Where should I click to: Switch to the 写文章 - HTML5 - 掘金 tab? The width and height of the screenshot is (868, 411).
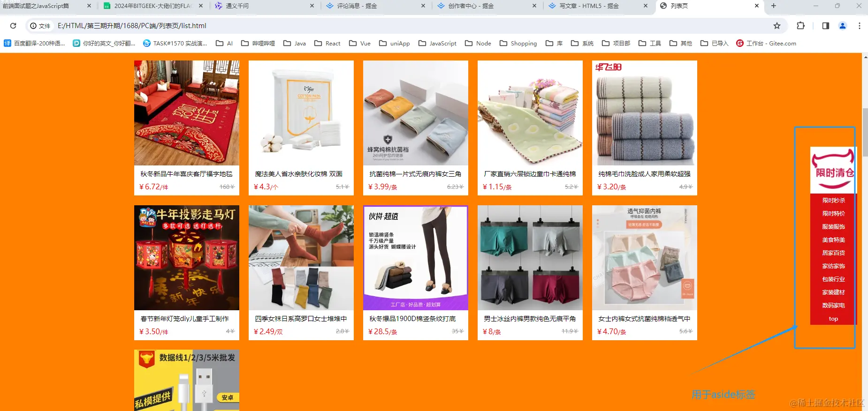coord(598,6)
